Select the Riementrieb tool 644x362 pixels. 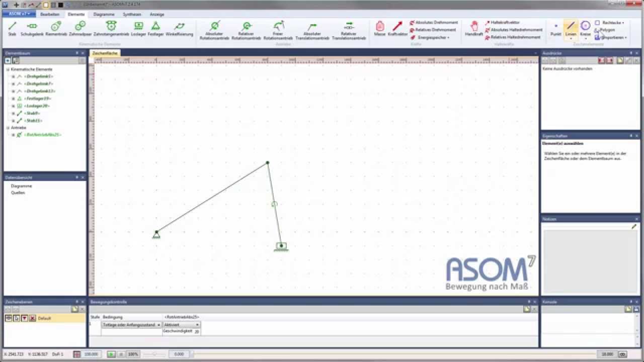(56, 29)
